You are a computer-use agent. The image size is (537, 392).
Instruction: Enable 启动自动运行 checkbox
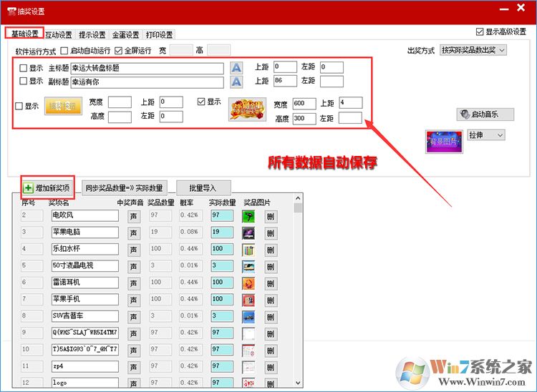coord(65,52)
